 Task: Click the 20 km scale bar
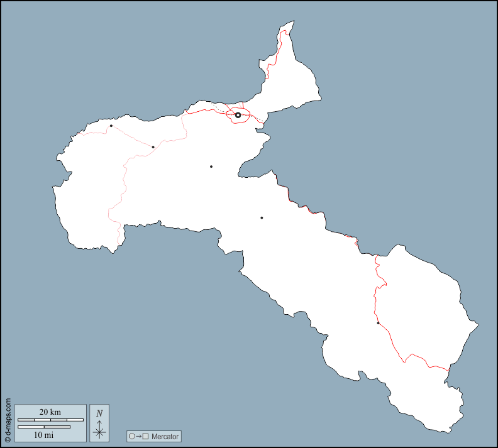(x=50, y=419)
